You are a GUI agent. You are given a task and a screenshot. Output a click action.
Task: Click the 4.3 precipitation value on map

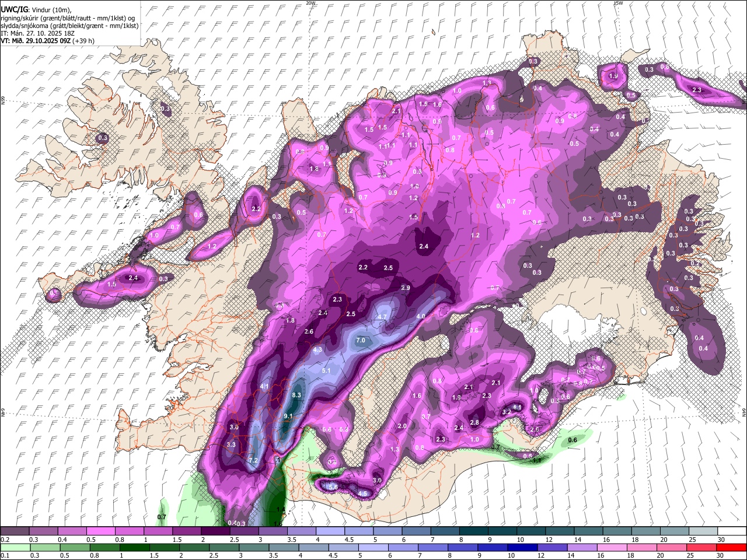[318, 349]
